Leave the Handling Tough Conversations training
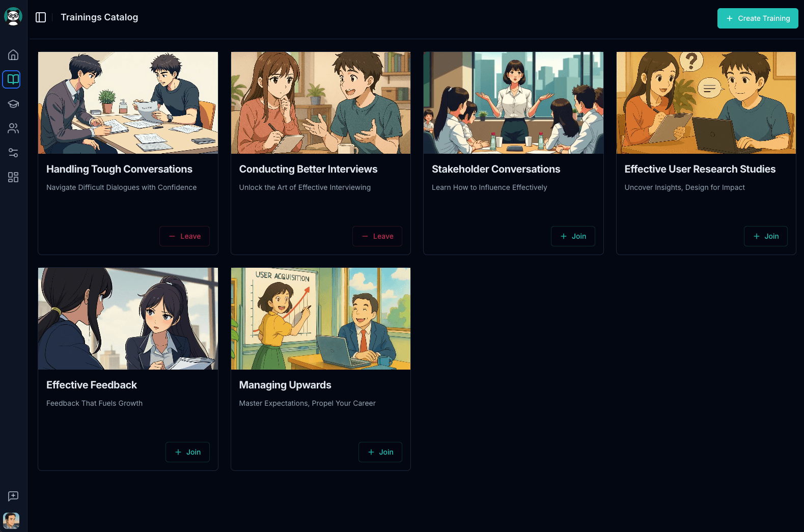Screen dimensions: 804x532 pos(184,236)
